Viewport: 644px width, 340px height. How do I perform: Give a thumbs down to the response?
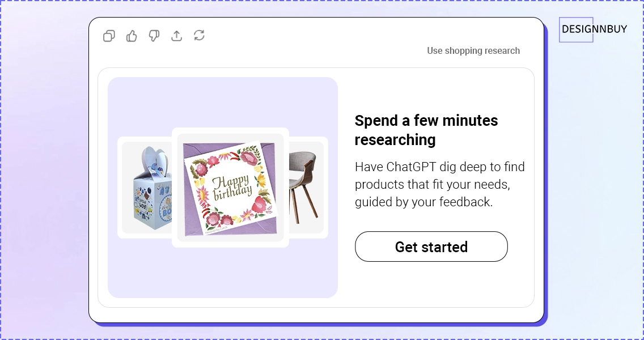tap(154, 36)
